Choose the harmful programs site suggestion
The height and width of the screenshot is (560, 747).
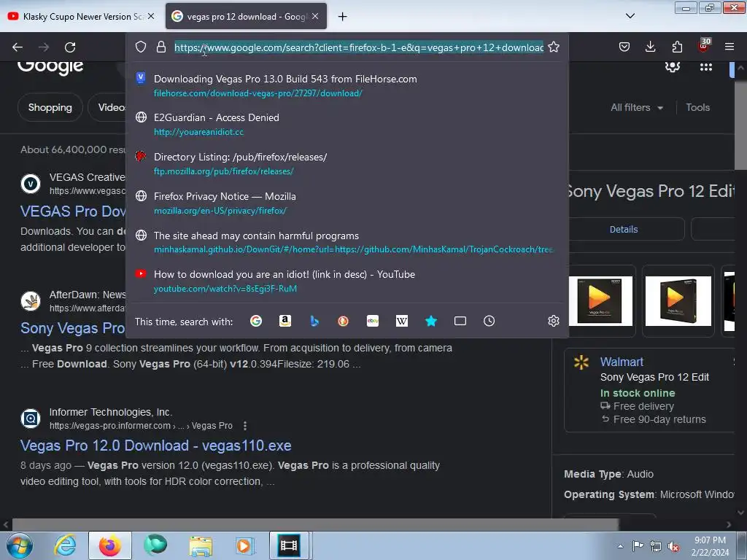coord(347,242)
